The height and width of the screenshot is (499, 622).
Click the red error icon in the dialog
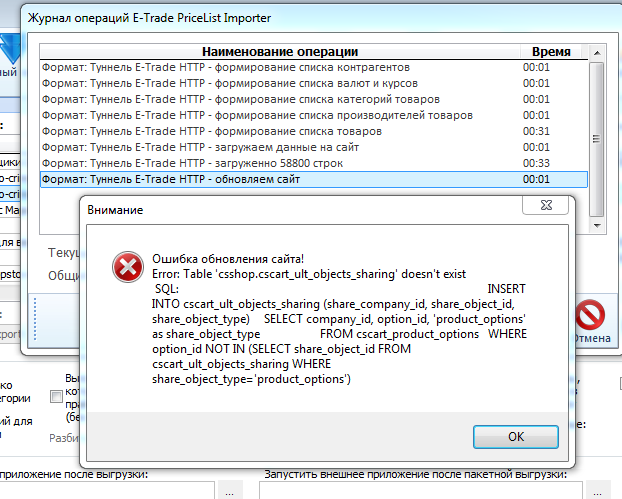point(128,267)
